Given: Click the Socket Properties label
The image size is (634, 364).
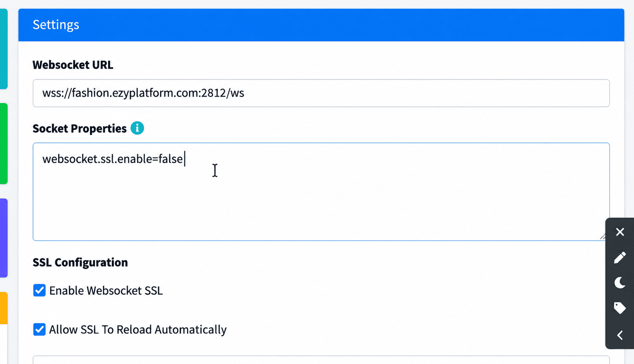Looking at the screenshot, I should [80, 128].
